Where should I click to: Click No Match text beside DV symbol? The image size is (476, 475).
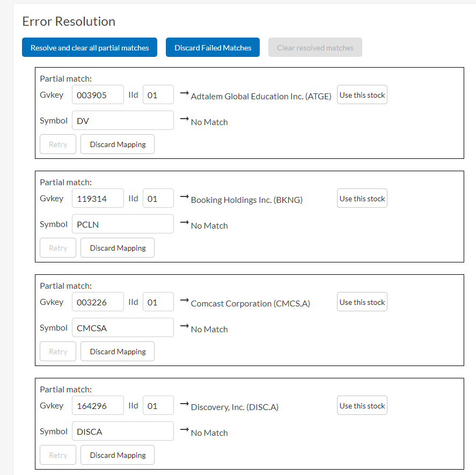(x=209, y=122)
